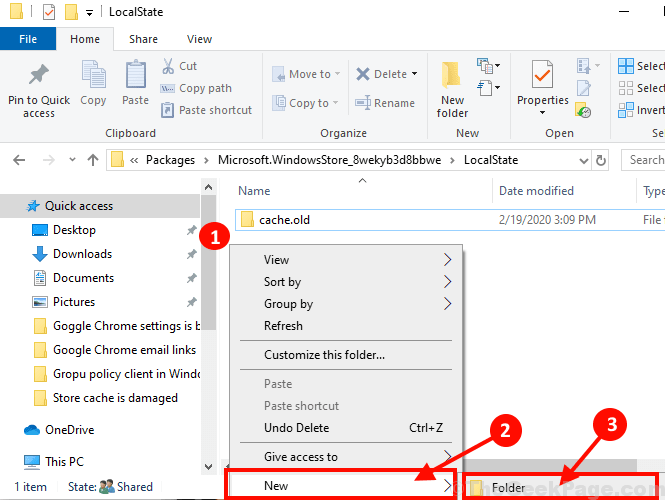Open Group by submenu

click(x=345, y=304)
